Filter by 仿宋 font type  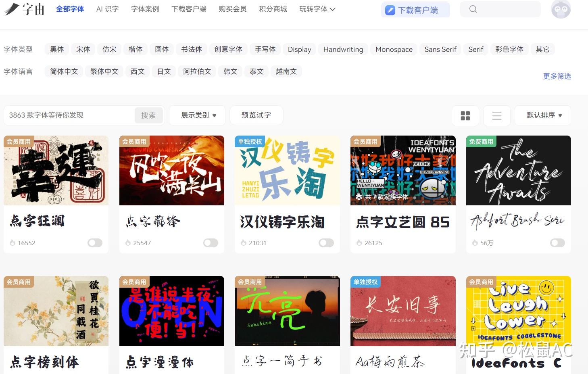click(x=109, y=49)
